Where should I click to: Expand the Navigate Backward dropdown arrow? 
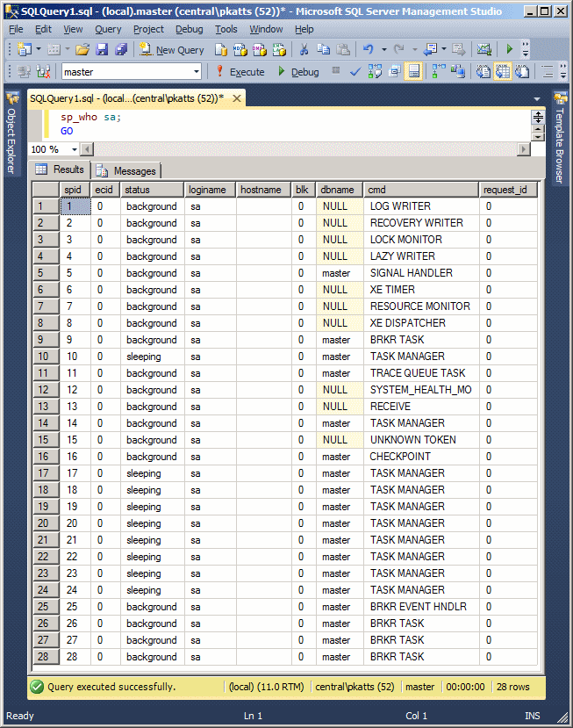(443, 49)
